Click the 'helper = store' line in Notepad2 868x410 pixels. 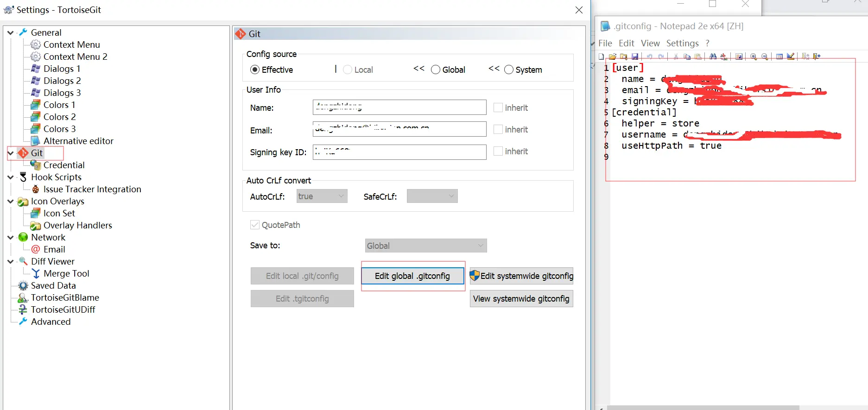click(x=660, y=123)
